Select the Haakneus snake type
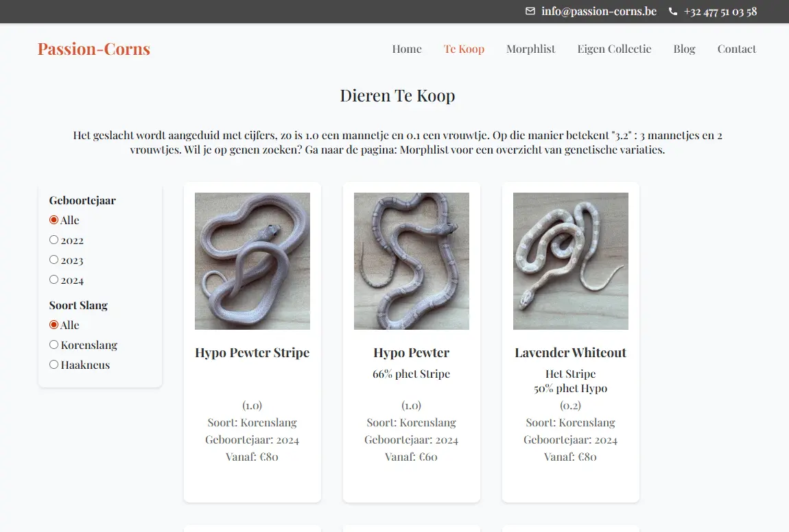This screenshot has height=532, width=789. point(54,365)
